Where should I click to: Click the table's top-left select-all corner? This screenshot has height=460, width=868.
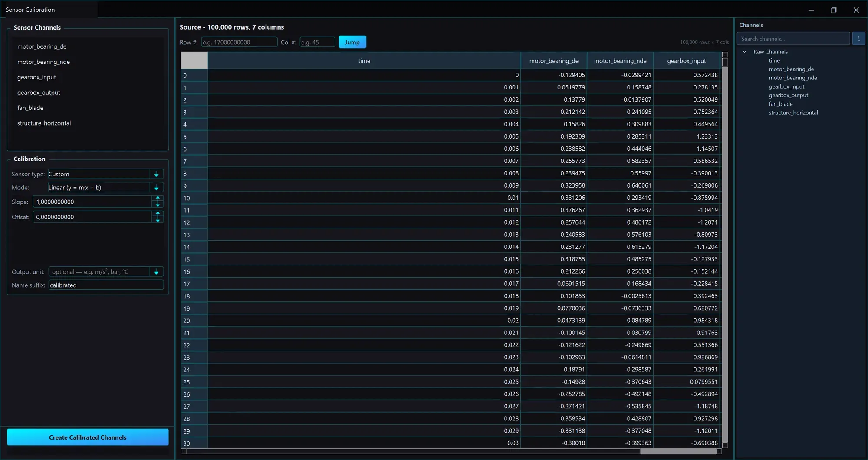point(194,60)
